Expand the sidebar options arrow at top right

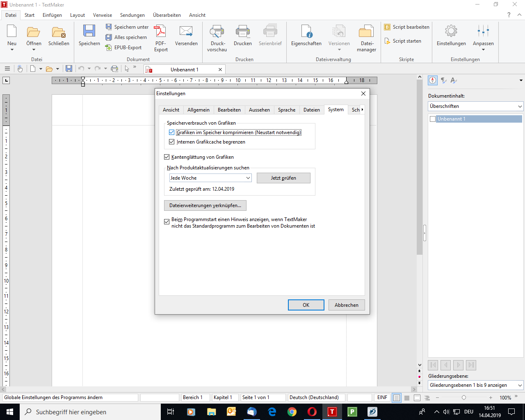pyautogui.click(x=521, y=80)
